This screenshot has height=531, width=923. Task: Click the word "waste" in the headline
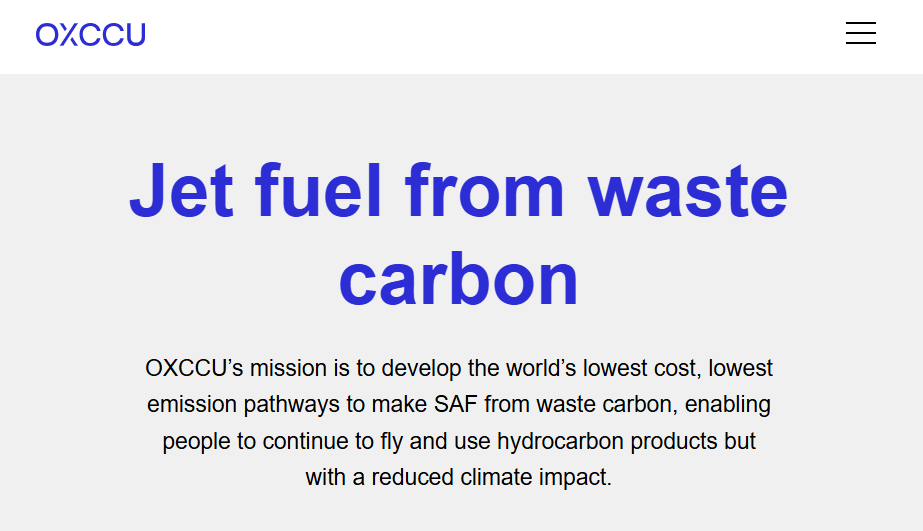(x=688, y=190)
